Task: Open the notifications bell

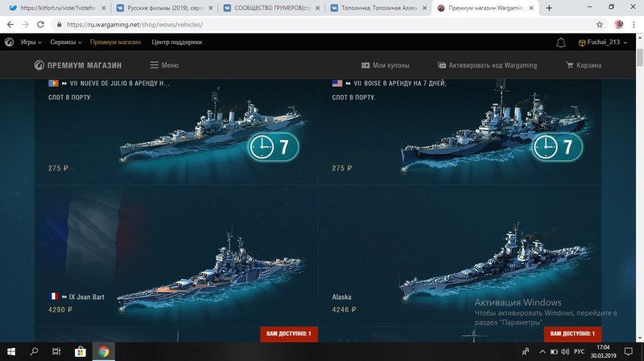Action: [560, 43]
